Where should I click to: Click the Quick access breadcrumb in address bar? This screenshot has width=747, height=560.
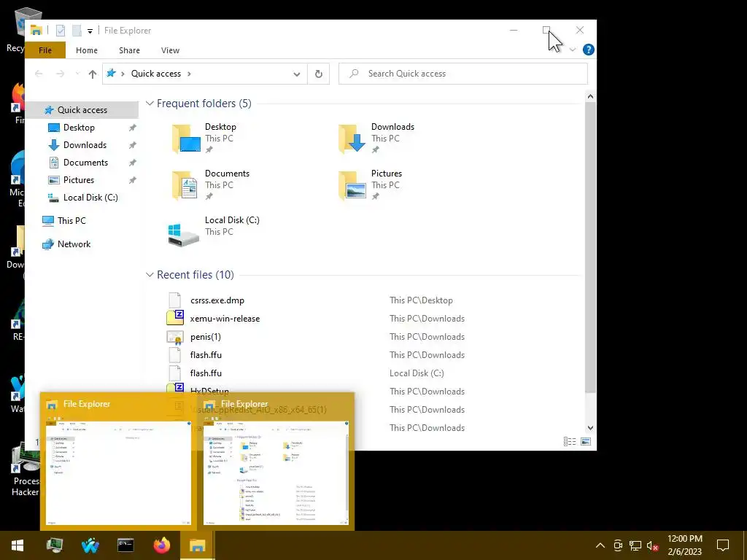[x=156, y=74]
